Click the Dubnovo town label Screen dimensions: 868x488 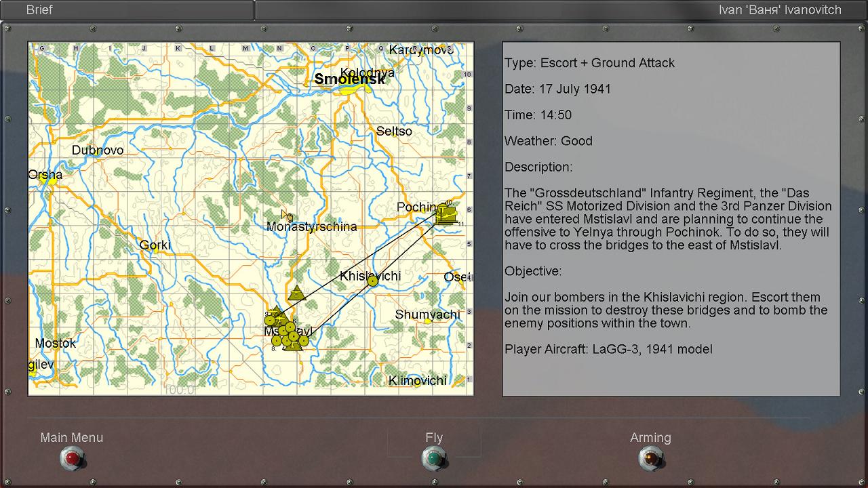[98, 150]
